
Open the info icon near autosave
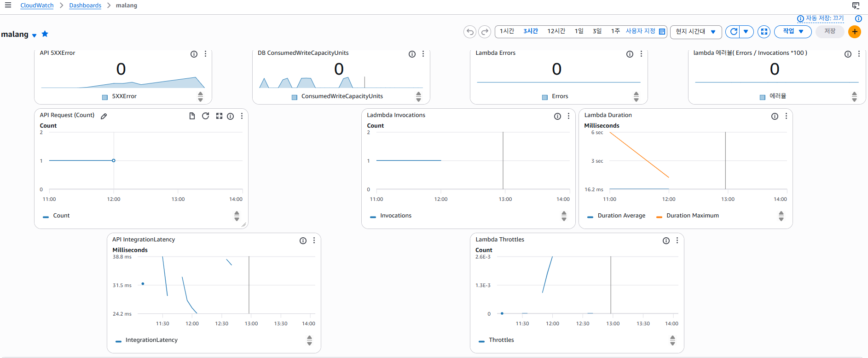point(858,18)
